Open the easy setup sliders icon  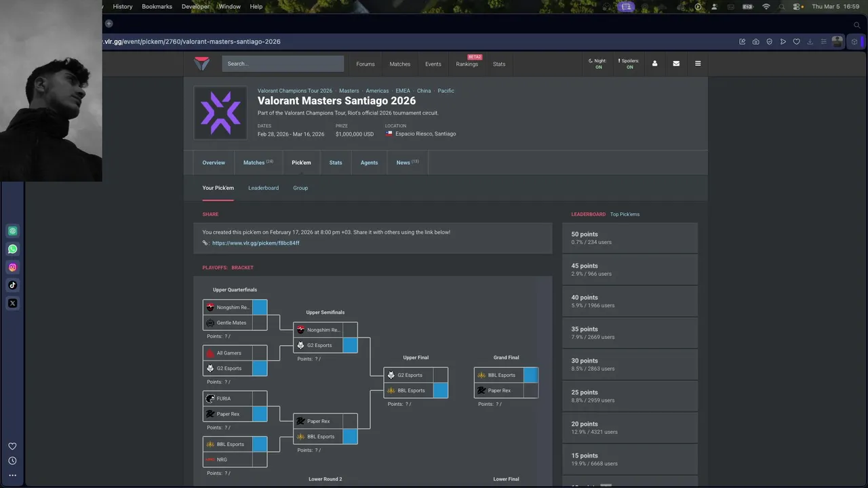(x=824, y=41)
